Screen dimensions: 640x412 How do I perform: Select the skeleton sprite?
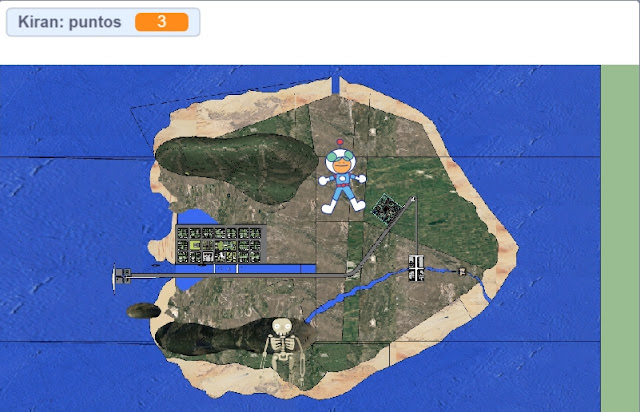(283, 352)
